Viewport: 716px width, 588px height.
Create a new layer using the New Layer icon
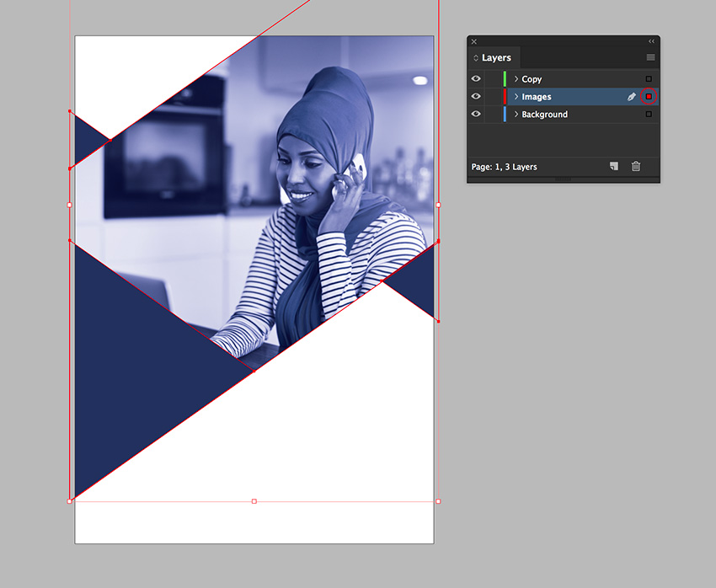click(x=614, y=165)
